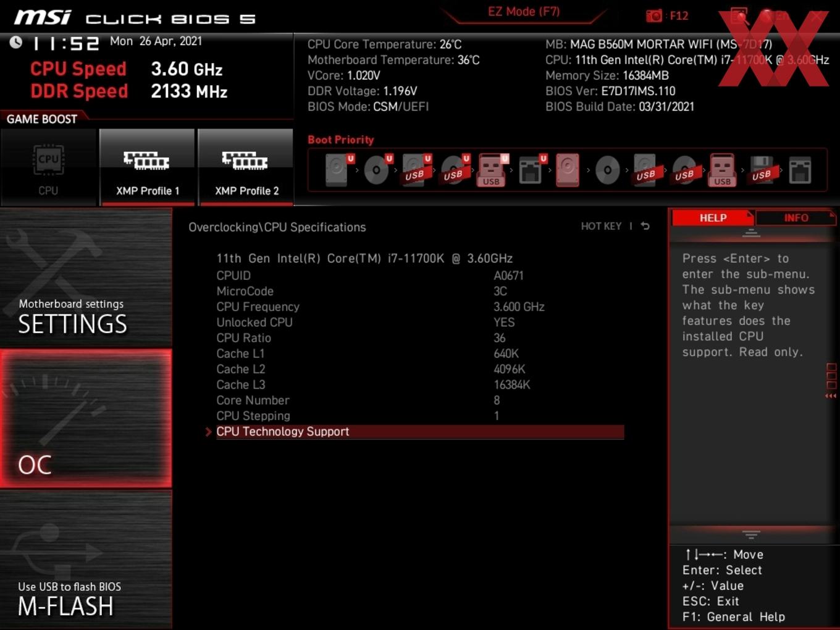Viewport: 840px width, 630px height.
Task: Click the Overclocking\CPU Specifications breadcrumb
Action: [x=277, y=227]
